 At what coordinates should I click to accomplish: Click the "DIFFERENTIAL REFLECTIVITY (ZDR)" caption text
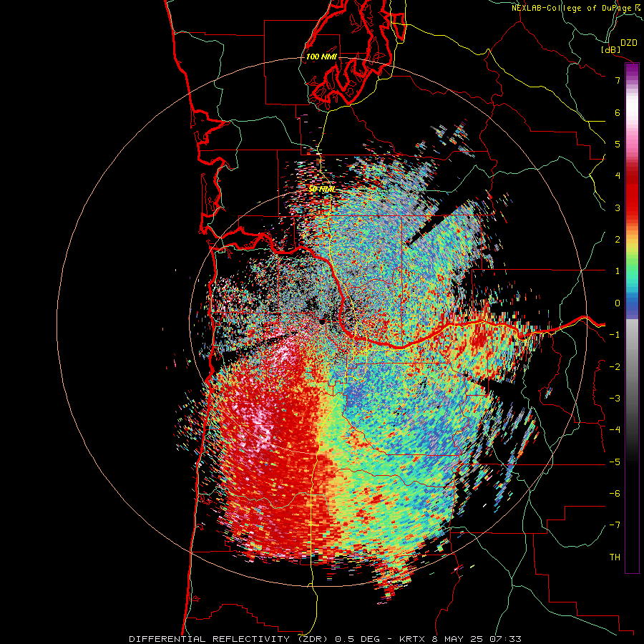[228, 639]
